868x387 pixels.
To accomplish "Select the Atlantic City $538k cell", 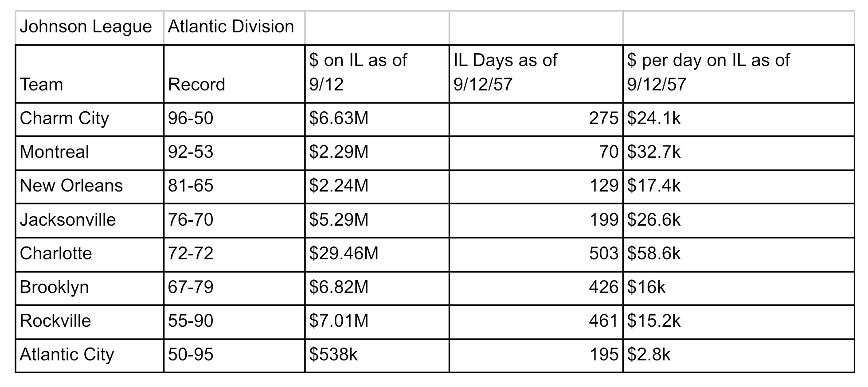I will (x=377, y=356).
